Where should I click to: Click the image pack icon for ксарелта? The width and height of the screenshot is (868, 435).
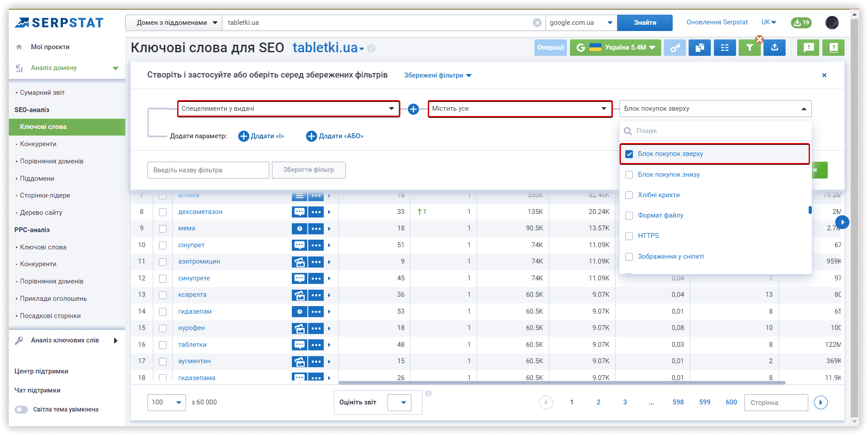(x=299, y=295)
